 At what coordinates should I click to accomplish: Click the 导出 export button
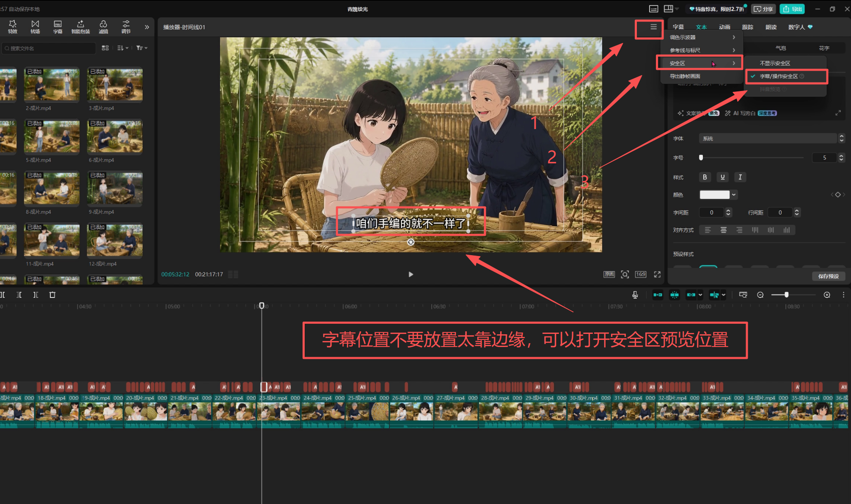792,9
